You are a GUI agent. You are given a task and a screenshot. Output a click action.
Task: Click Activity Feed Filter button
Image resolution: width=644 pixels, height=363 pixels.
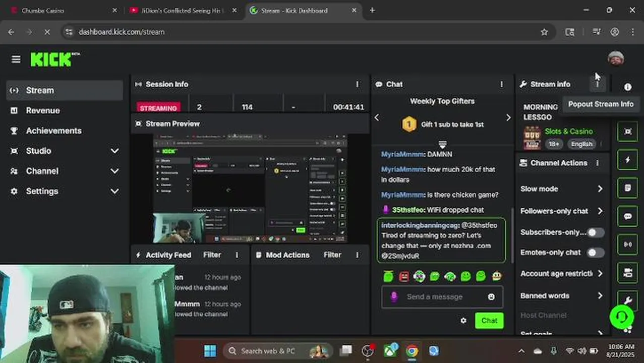[212, 255]
